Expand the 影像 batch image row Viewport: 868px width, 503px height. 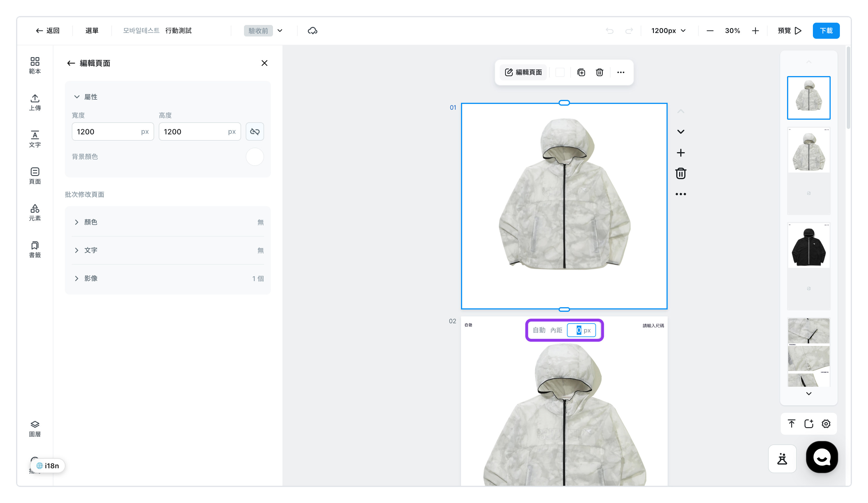pyautogui.click(x=168, y=278)
